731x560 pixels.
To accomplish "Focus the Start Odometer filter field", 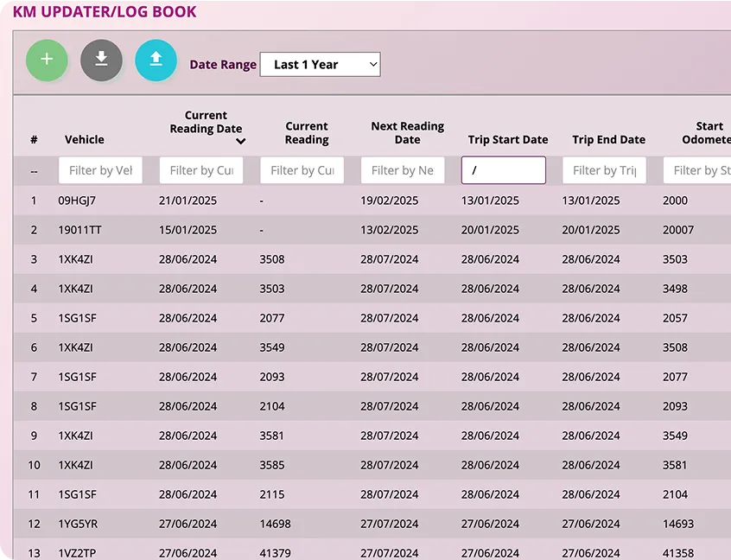I will [697, 170].
